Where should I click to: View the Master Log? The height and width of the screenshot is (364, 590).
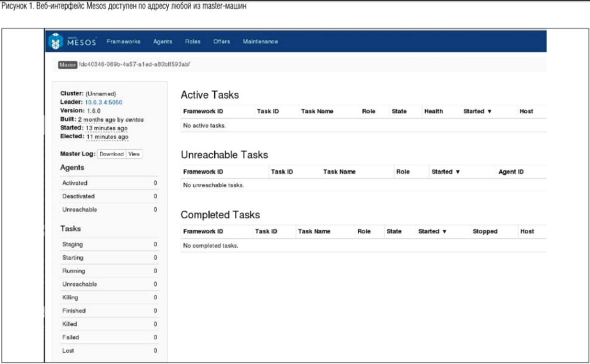pos(134,154)
